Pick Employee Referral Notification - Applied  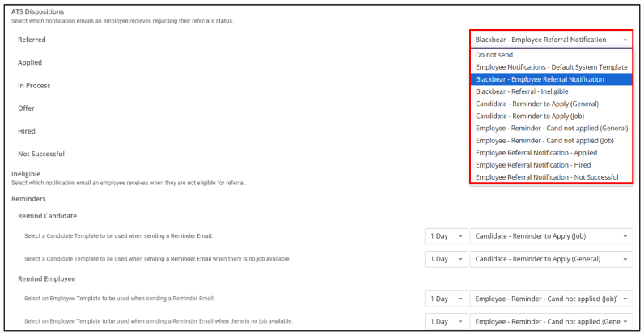pyautogui.click(x=551, y=153)
